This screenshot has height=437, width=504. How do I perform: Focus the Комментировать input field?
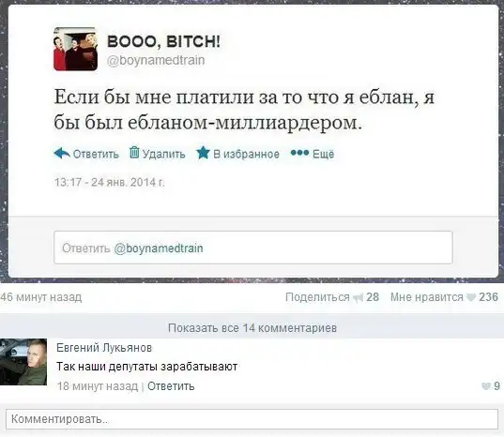[x=252, y=419]
